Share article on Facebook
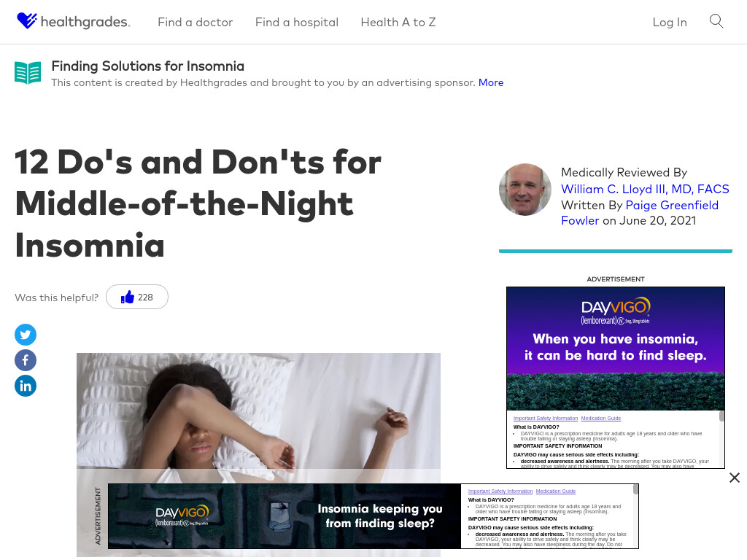The image size is (747, 560). [x=26, y=360]
